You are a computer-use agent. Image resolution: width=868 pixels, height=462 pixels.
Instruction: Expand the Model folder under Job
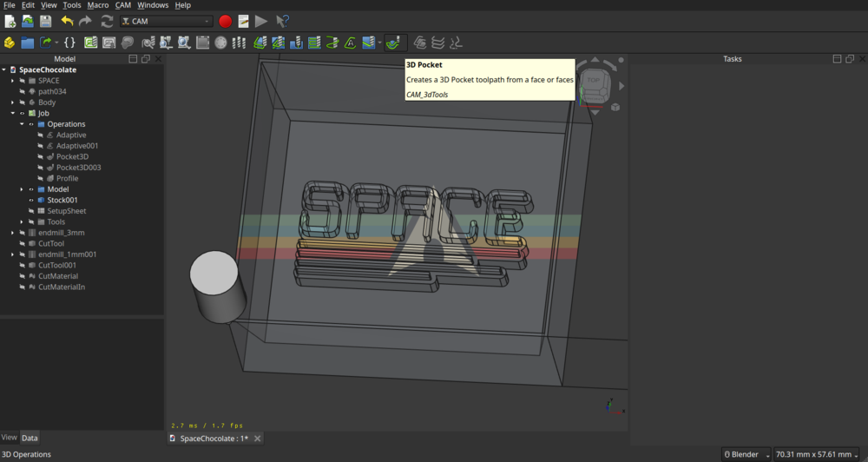point(23,189)
